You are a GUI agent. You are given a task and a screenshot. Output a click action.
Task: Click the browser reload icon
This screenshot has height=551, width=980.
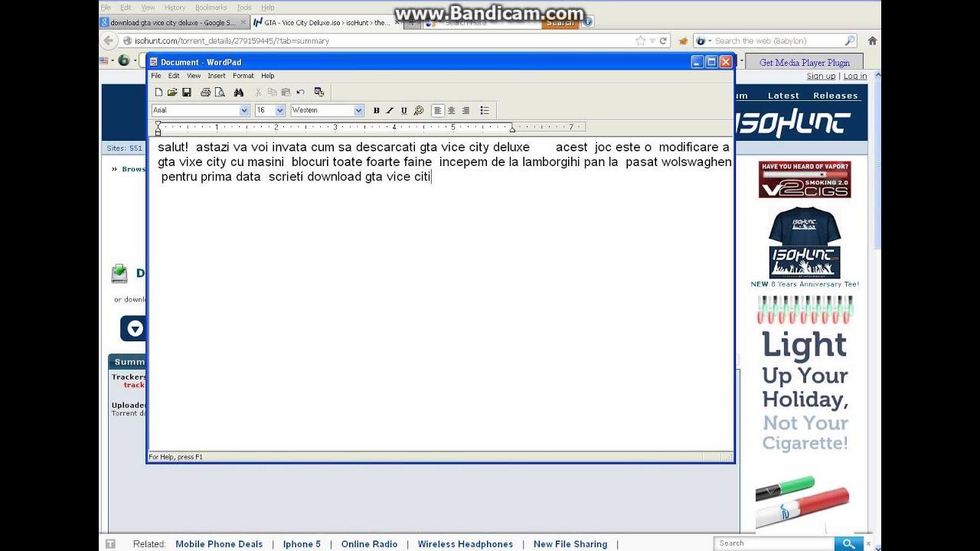pos(663,41)
